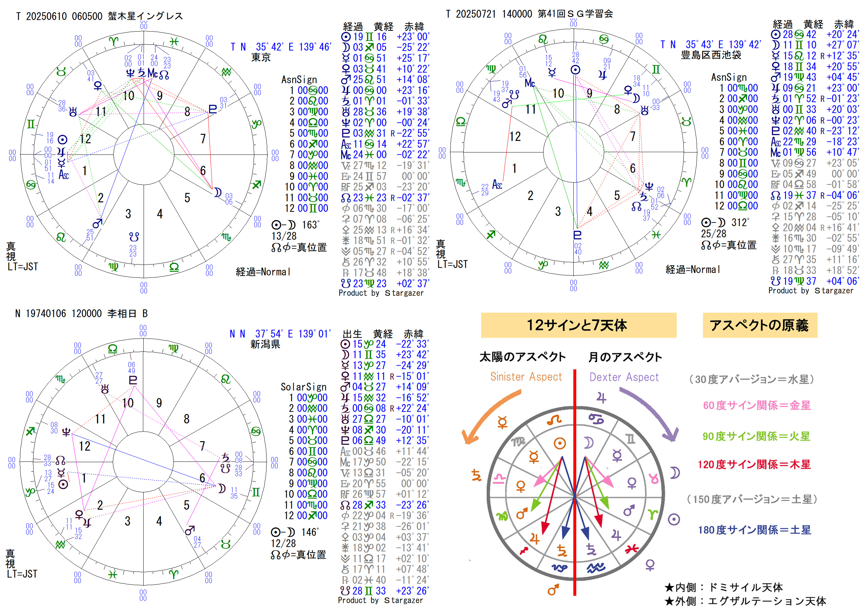Click （30度アバージョン＝水星） text

click(x=752, y=379)
